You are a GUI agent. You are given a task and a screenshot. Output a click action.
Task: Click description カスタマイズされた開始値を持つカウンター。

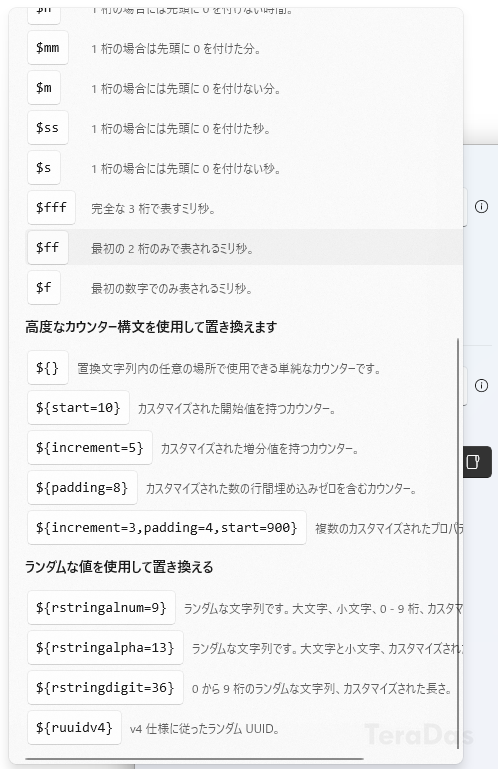pos(236,409)
